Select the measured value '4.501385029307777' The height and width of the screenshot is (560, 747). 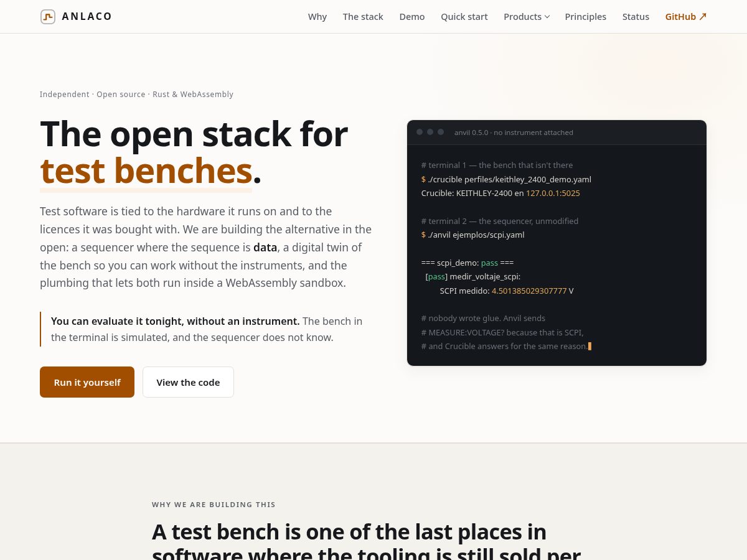[x=529, y=291]
